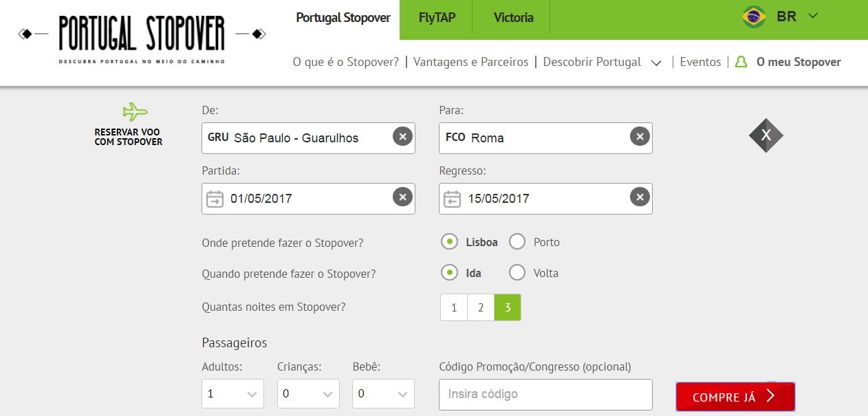Image resolution: width=868 pixels, height=416 pixels.
Task: Open the Crianças passenger dropdown
Action: pos(308,394)
